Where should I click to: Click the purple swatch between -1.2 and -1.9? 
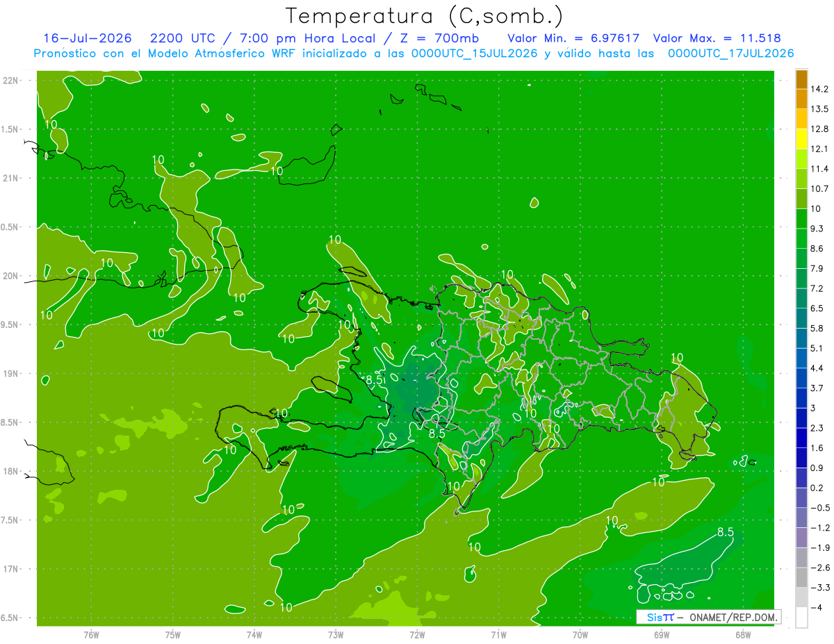coord(801,538)
